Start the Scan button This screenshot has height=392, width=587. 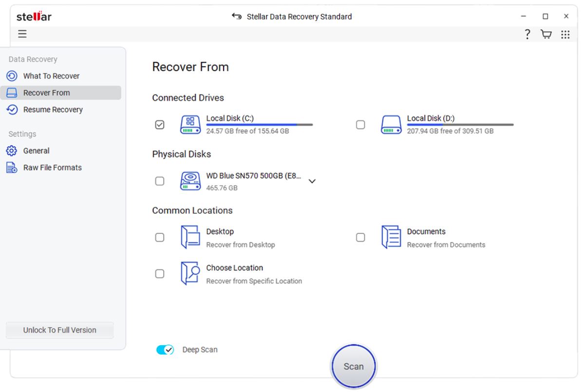click(354, 367)
